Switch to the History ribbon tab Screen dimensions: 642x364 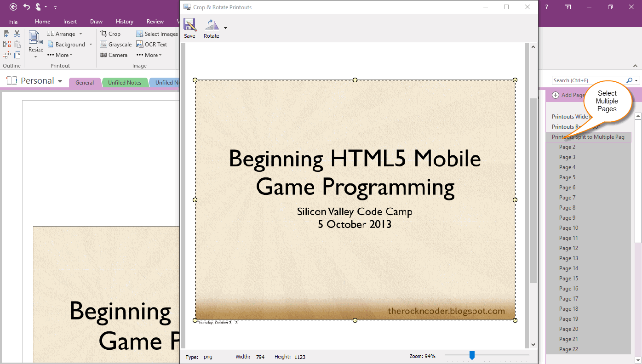tap(125, 22)
